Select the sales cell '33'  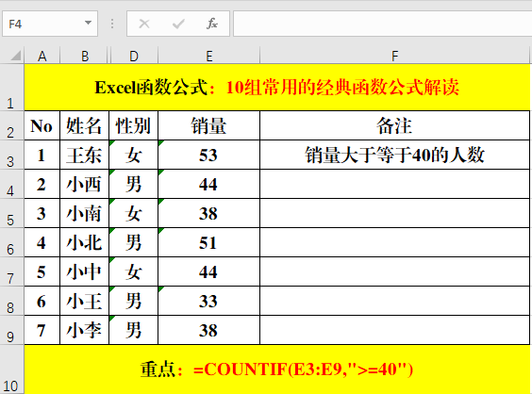coord(209,301)
